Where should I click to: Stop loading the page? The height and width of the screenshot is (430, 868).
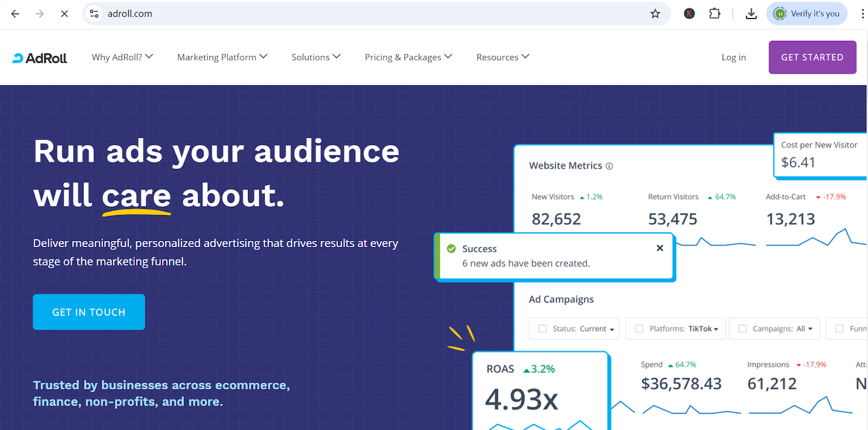[64, 14]
